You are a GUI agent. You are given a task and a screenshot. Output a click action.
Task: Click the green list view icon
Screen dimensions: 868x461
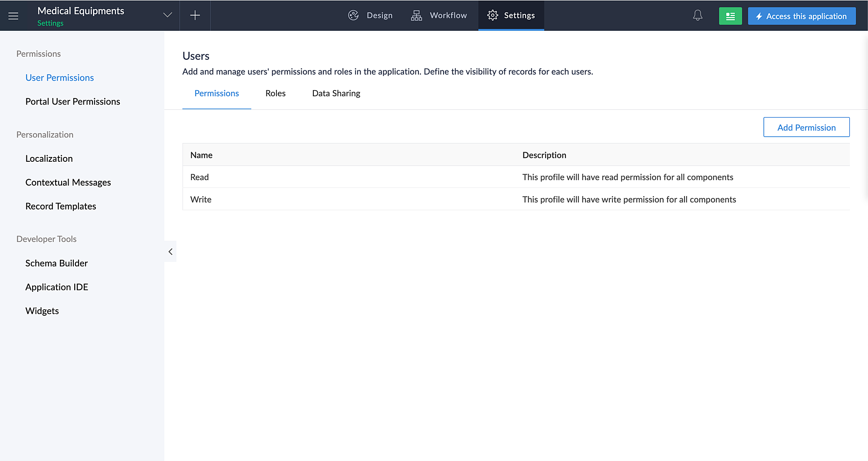click(x=730, y=16)
